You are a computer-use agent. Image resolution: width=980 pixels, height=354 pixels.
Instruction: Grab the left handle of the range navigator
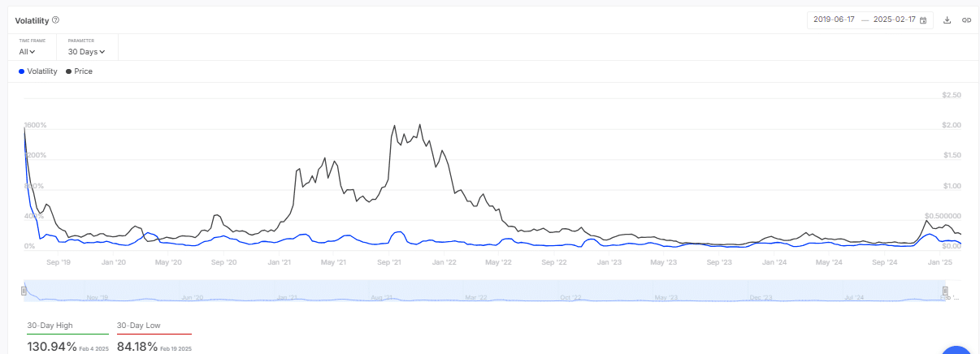[24, 291]
